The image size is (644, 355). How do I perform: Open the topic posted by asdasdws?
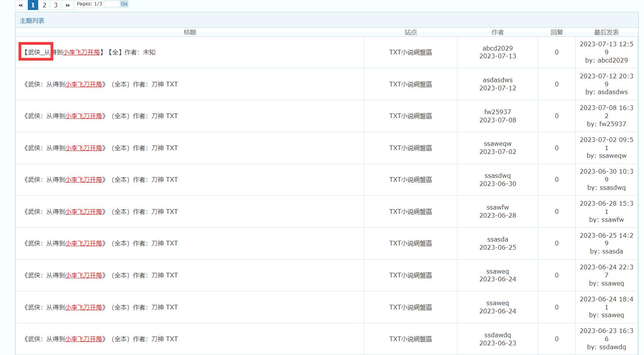[100, 84]
